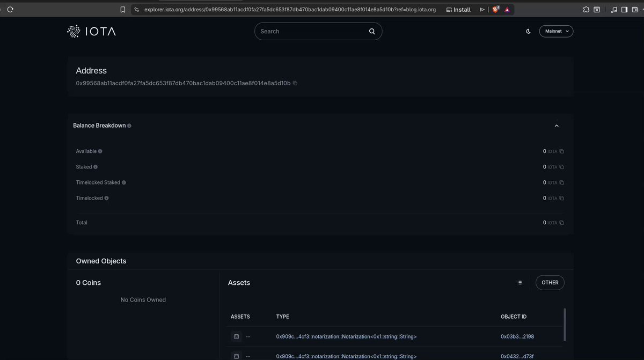Open the browser extensions puzzle icon

(x=586, y=10)
